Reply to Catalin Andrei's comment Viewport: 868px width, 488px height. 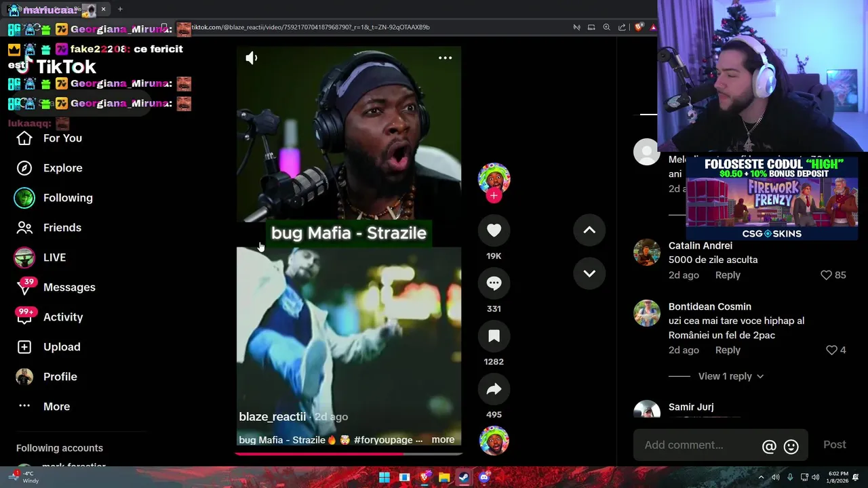tap(728, 275)
